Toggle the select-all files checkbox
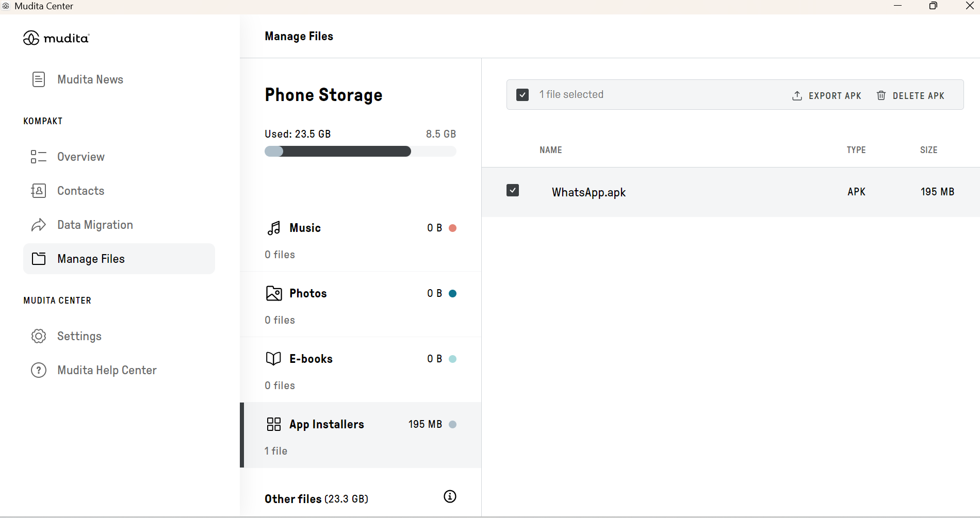Image resolution: width=980 pixels, height=518 pixels. coord(522,95)
